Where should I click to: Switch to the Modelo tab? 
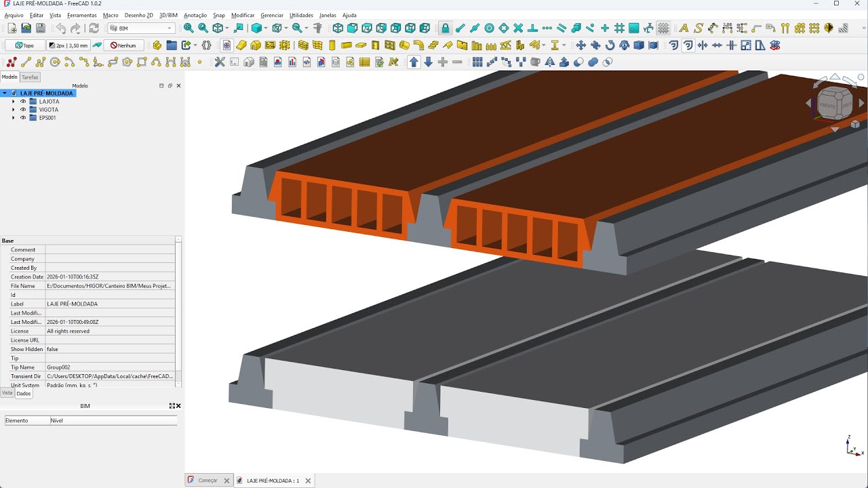9,77
